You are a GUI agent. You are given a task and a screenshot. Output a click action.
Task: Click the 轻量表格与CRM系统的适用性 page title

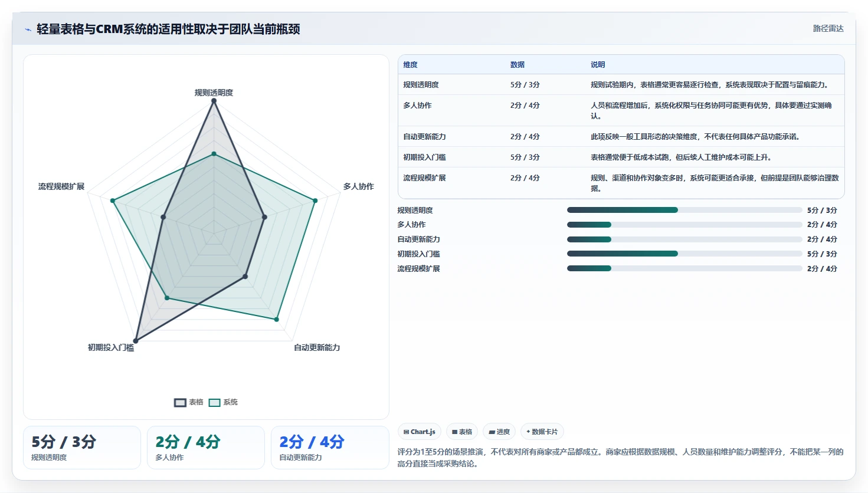pyautogui.click(x=168, y=29)
